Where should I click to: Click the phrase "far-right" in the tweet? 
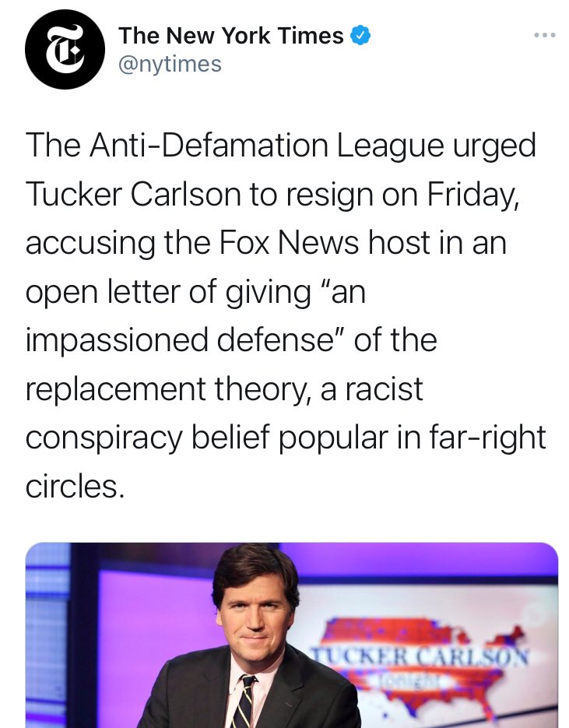[x=500, y=438]
